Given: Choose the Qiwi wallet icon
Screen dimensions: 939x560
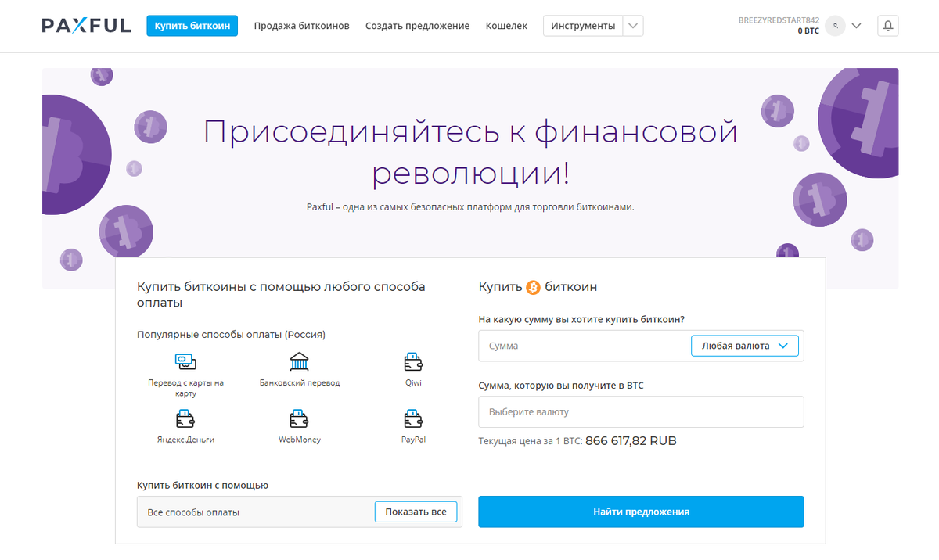Looking at the screenshot, I should click(413, 362).
